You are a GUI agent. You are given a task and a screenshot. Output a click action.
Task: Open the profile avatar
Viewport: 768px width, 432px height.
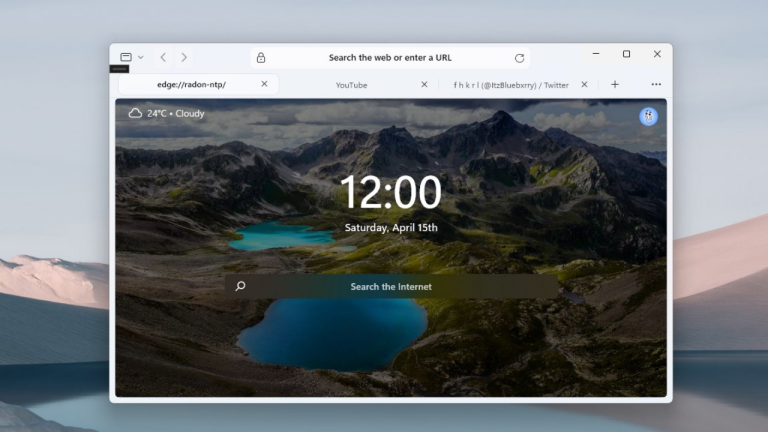tap(648, 116)
